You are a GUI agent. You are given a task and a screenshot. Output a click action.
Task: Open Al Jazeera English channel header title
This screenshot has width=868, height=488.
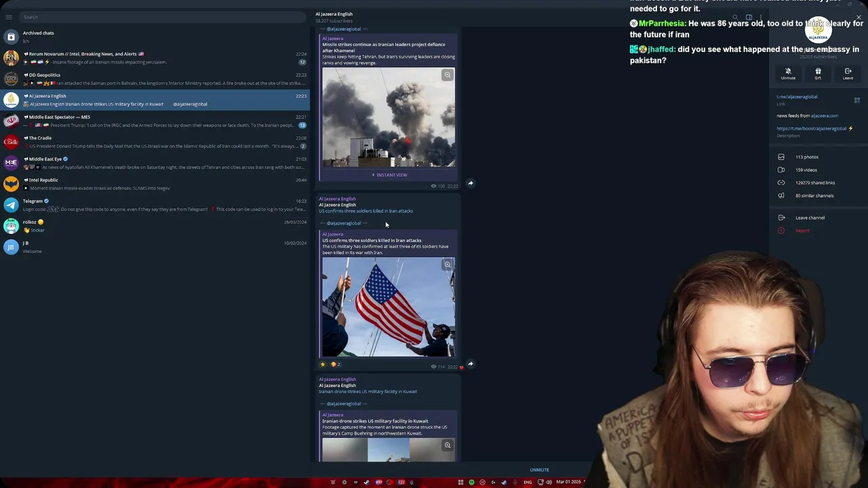(334, 14)
